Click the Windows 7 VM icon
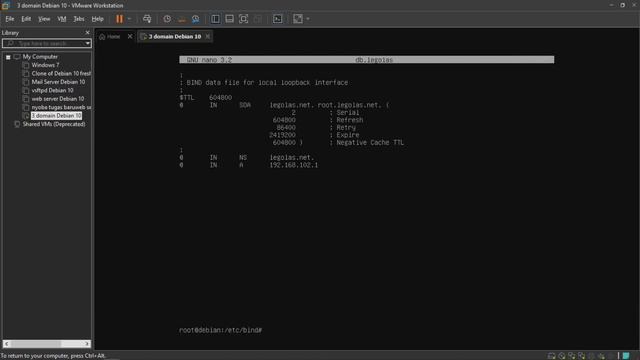Viewport: 640px width, 360px height. (x=26, y=65)
